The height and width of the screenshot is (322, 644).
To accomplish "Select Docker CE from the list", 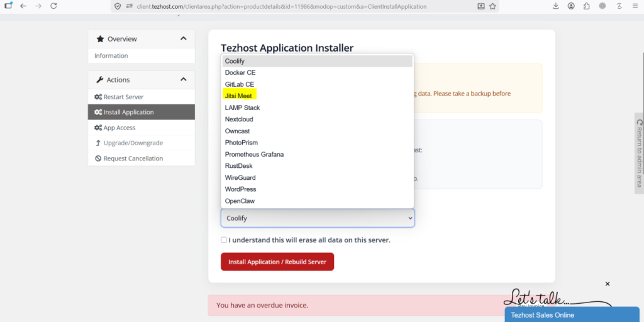I will point(318,73).
